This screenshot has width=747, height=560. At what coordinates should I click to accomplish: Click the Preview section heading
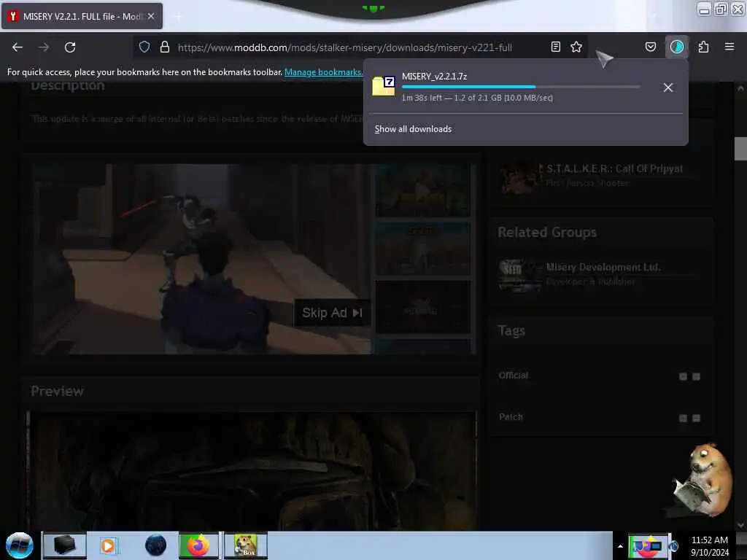57,391
